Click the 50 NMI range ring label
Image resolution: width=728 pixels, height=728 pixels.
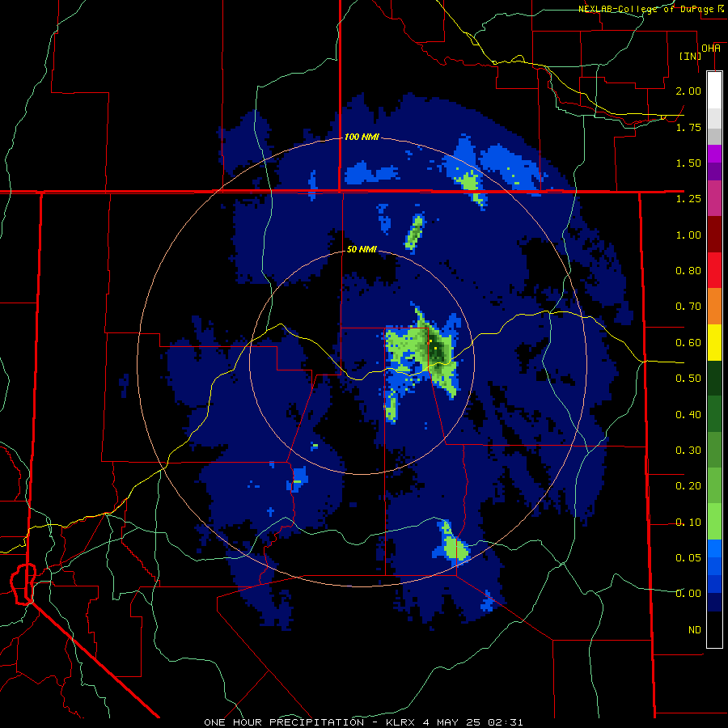pos(362,249)
